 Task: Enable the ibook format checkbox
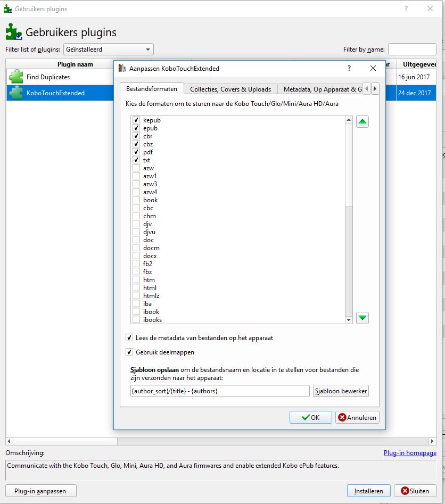point(136,311)
